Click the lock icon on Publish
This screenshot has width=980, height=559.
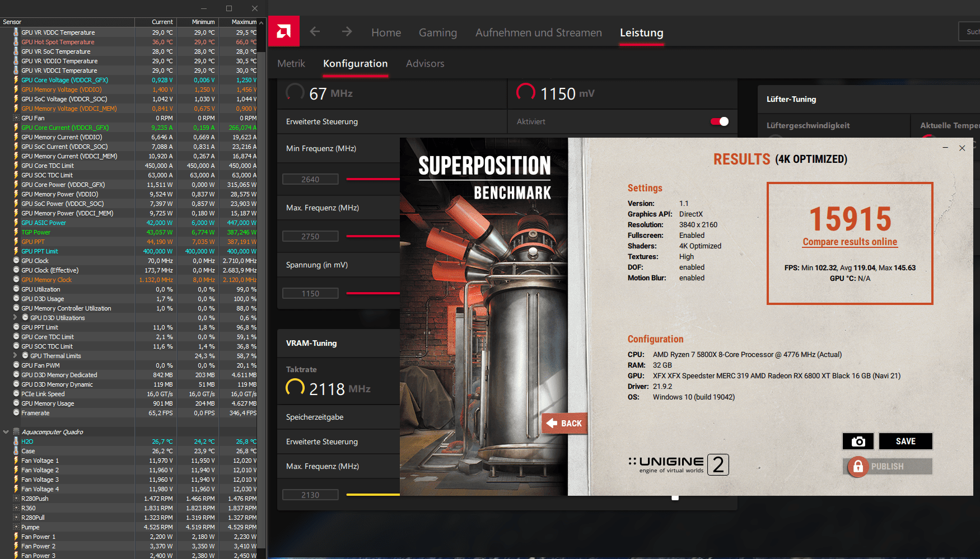tap(857, 466)
